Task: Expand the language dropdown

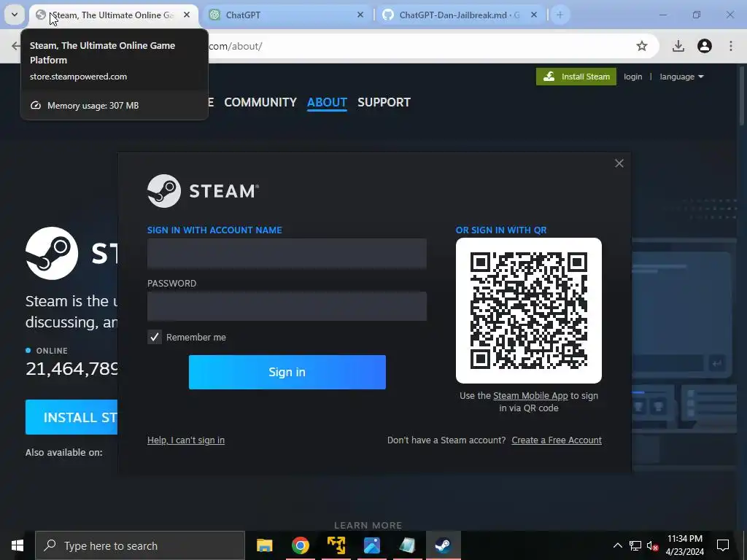Action: click(681, 77)
